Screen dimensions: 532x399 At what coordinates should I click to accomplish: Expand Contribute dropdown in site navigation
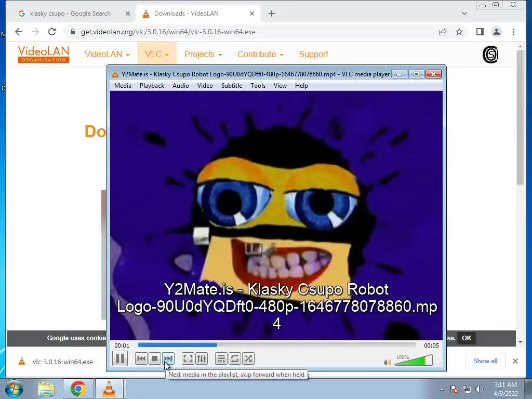pyautogui.click(x=260, y=54)
